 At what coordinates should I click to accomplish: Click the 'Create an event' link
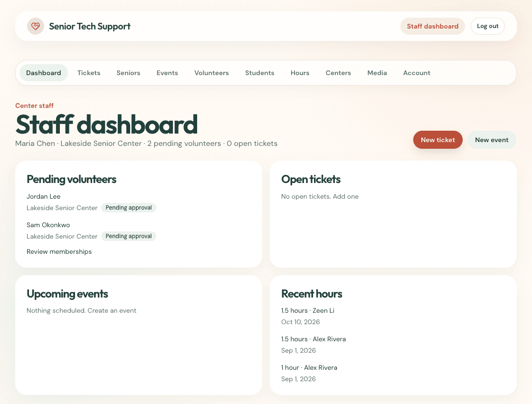112,311
